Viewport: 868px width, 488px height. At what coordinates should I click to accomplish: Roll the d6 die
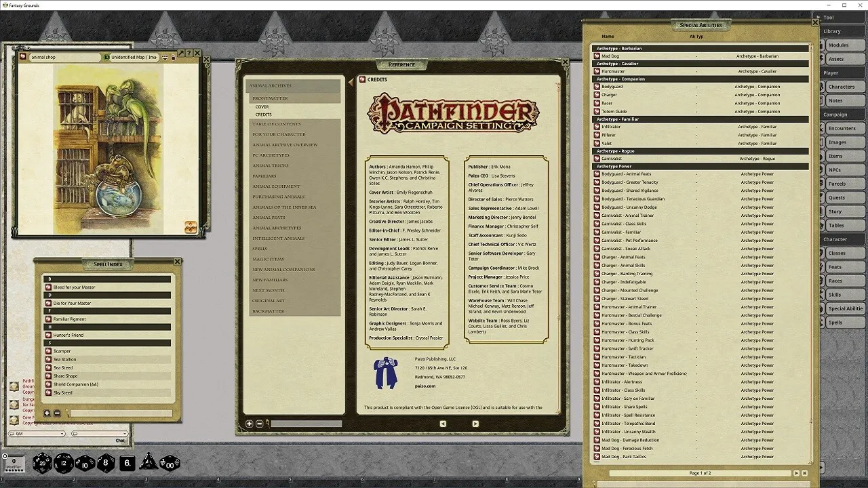click(x=127, y=464)
